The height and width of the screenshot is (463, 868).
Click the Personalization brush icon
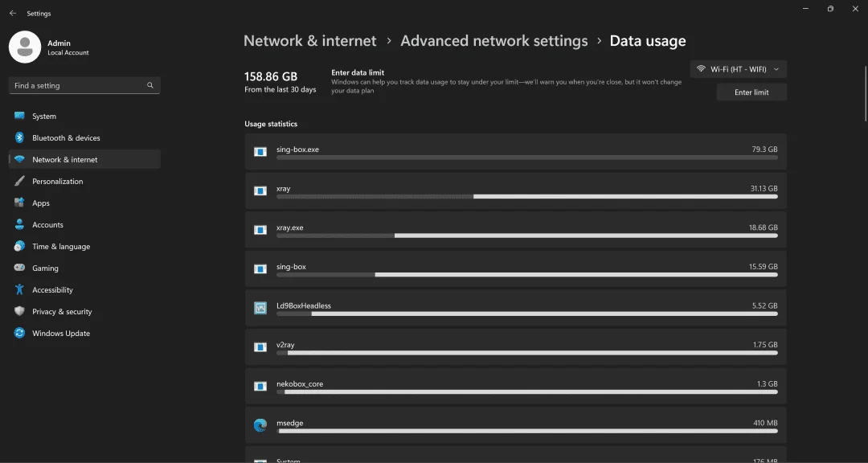[x=19, y=181]
